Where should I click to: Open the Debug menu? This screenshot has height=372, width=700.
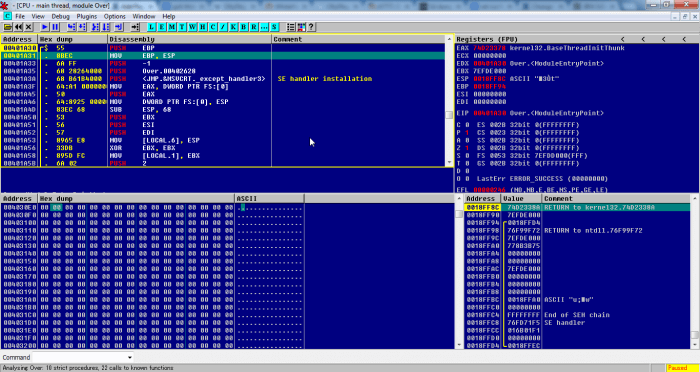60,16
